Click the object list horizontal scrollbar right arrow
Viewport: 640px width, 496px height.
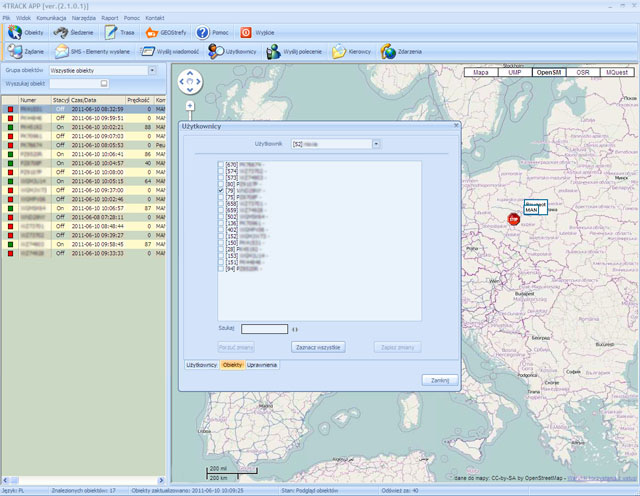tap(161, 480)
